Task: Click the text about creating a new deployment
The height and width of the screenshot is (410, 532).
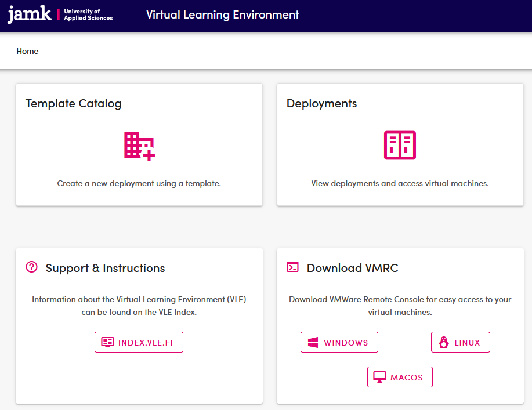Action: (x=139, y=183)
